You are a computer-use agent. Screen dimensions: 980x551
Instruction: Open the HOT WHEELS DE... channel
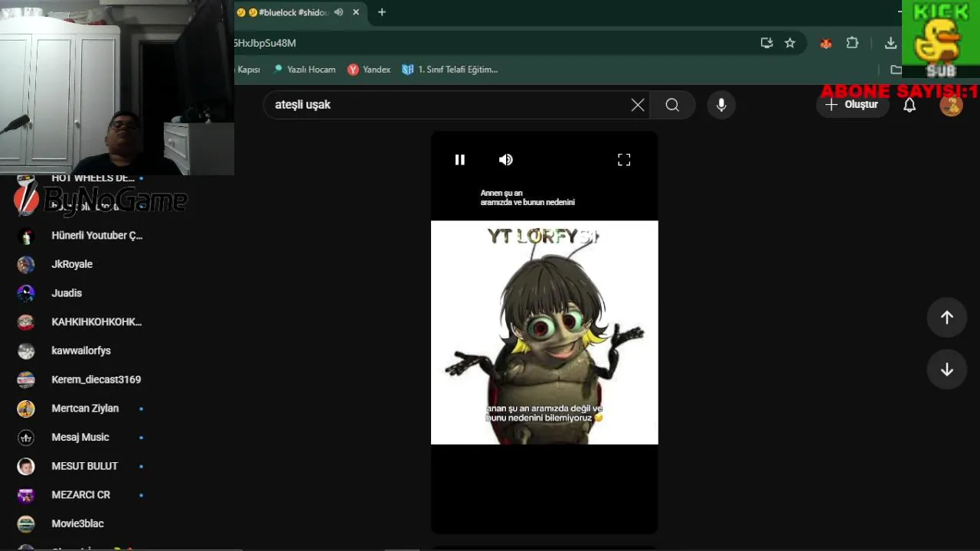click(93, 179)
